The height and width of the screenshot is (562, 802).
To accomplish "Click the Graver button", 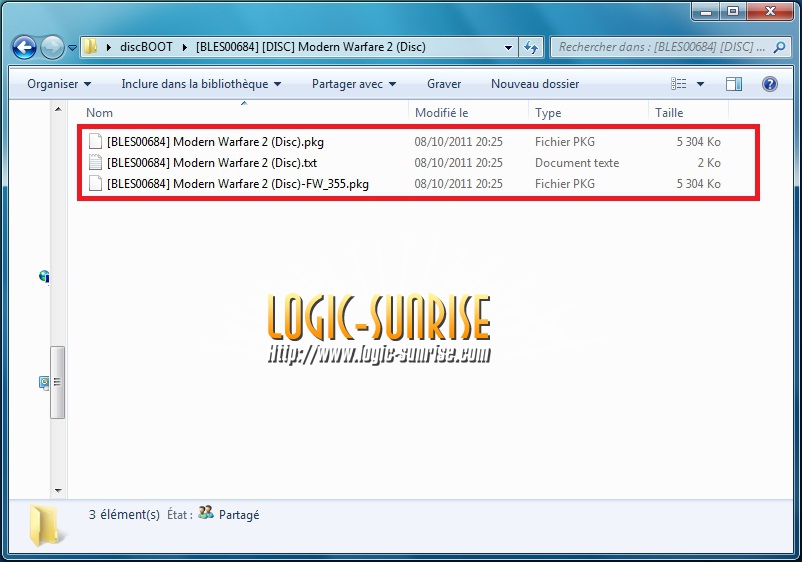I will (x=444, y=84).
